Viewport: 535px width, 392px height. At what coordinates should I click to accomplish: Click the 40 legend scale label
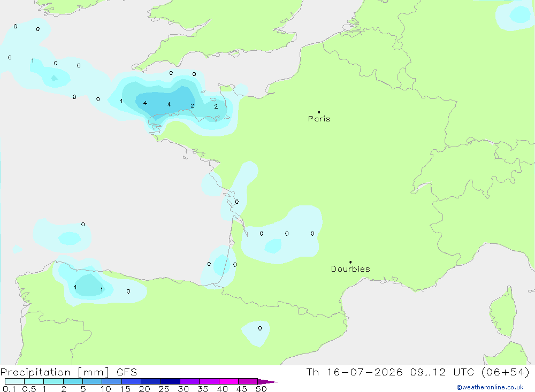coord(222,389)
